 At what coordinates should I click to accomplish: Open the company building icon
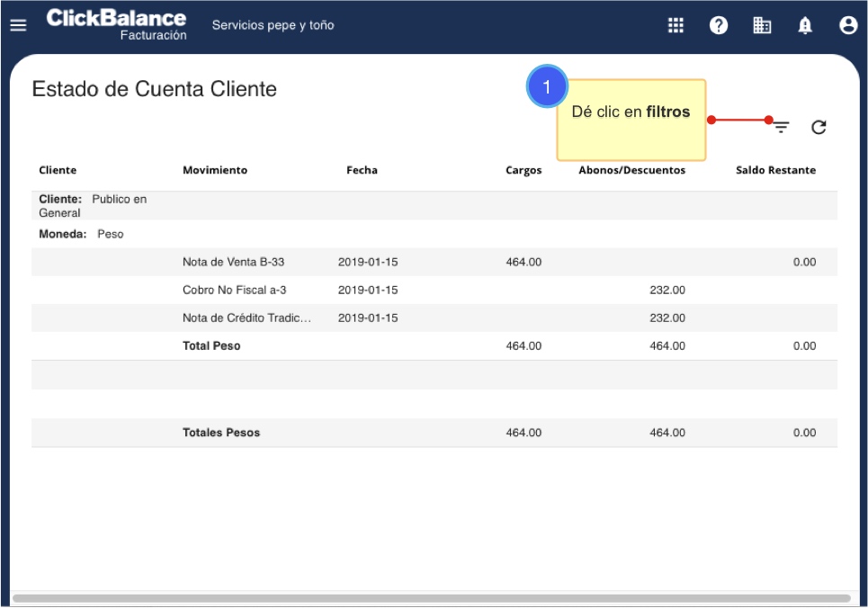pos(762,26)
